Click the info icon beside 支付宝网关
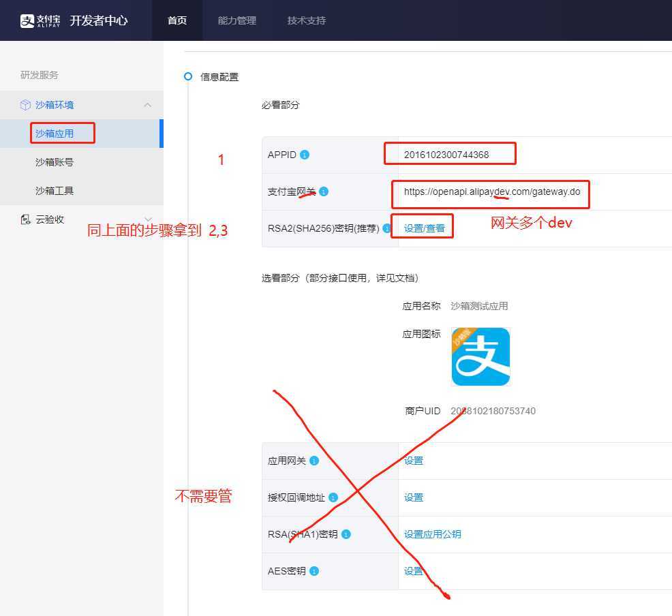 324,191
